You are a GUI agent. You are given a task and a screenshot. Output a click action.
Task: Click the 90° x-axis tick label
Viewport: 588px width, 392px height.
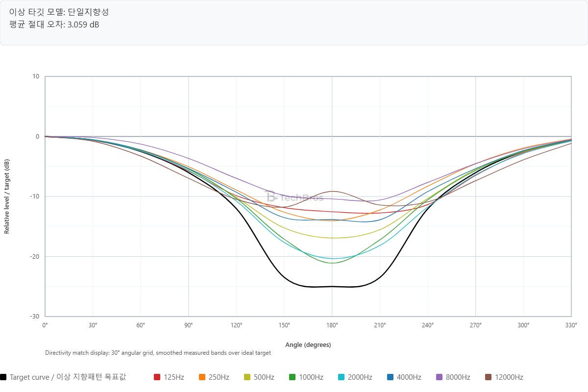pos(189,325)
